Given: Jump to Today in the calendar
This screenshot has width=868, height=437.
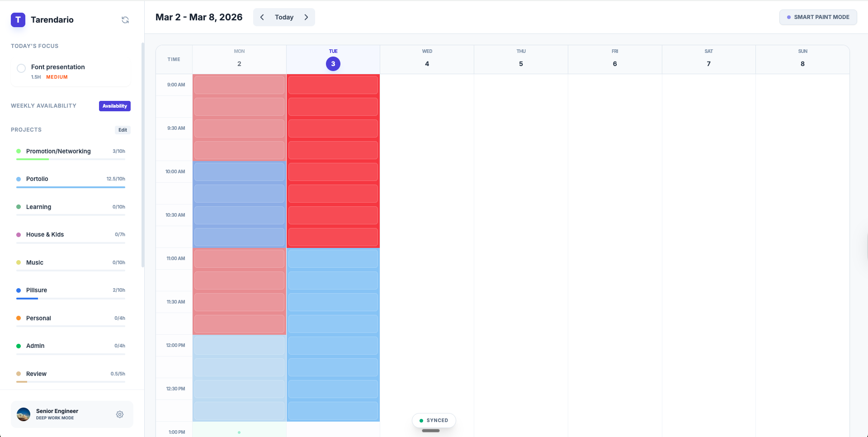Looking at the screenshot, I should [284, 17].
